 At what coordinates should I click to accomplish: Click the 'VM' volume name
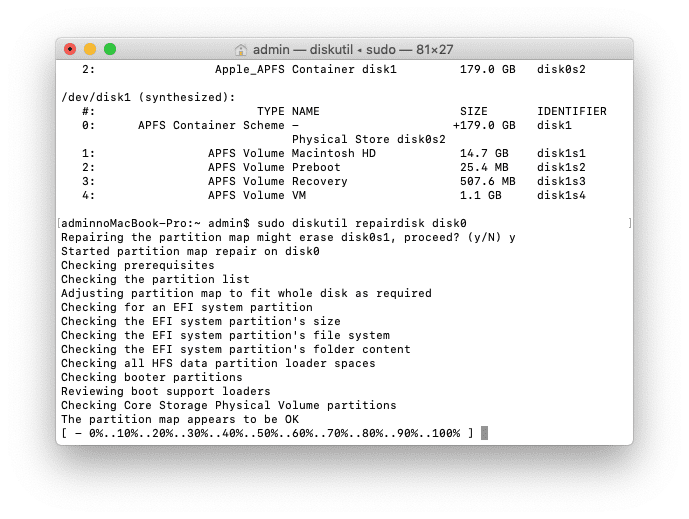click(299, 196)
